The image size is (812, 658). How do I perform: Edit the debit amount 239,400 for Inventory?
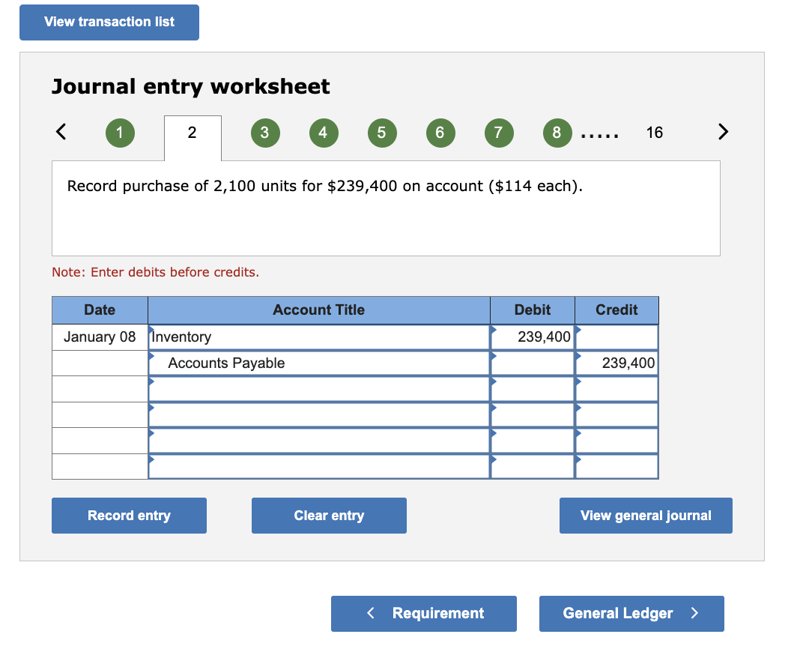(x=533, y=337)
